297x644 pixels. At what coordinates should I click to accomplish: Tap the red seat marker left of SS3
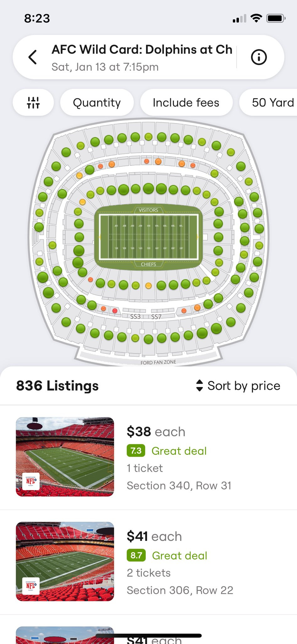tap(115, 311)
